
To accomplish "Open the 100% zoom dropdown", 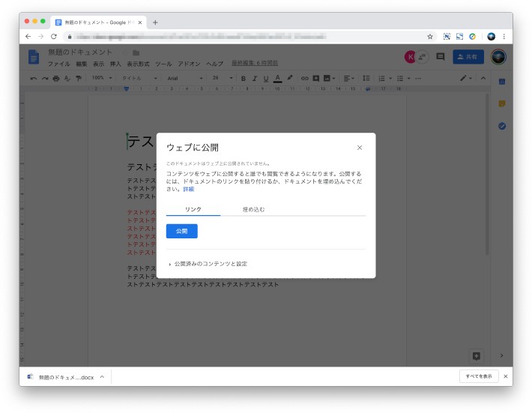I will click(x=102, y=78).
